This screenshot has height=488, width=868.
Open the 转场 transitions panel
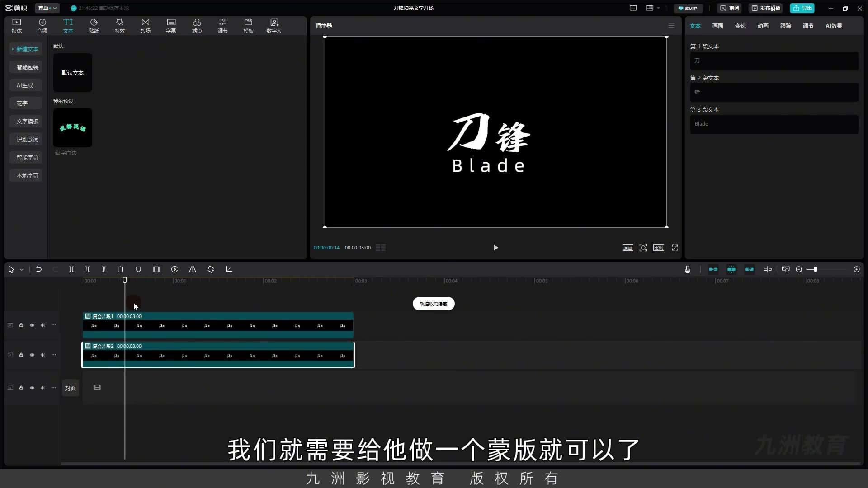pos(145,26)
